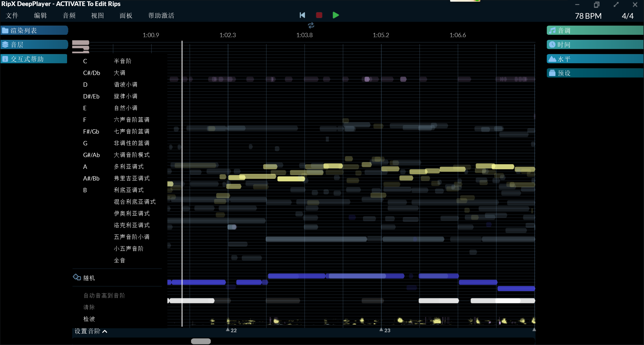Image resolution: width=644 pixels, height=345 pixels.
Task: Click the 检波 option
Action: tap(89, 319)
